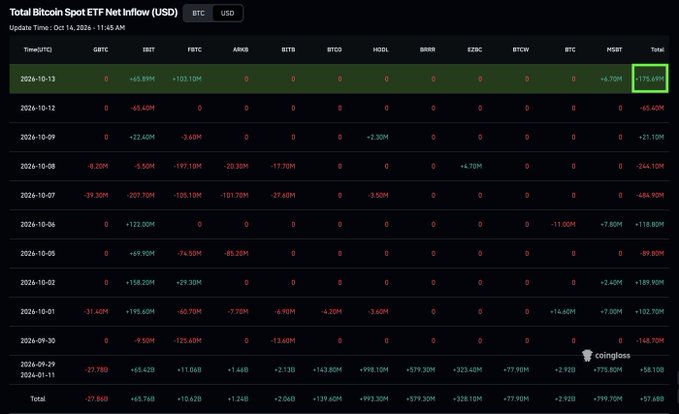679x414 pixels.
Task: Click the BRRR column header
Action: click(x=427, y=49)
